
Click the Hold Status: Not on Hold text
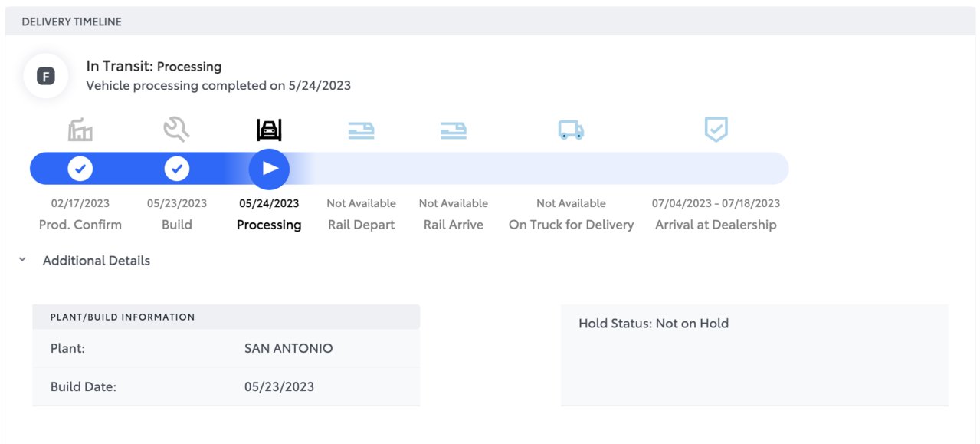click(x=654, y=324)
